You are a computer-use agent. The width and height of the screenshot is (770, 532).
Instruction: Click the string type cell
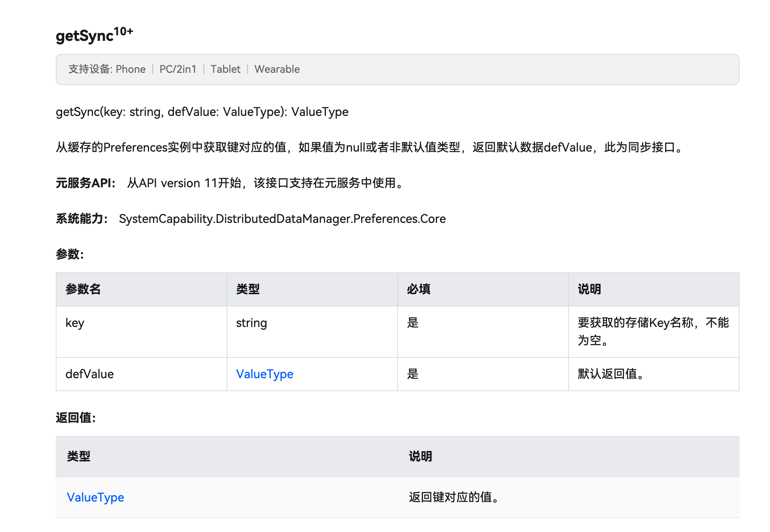click(x=251, y=323)
